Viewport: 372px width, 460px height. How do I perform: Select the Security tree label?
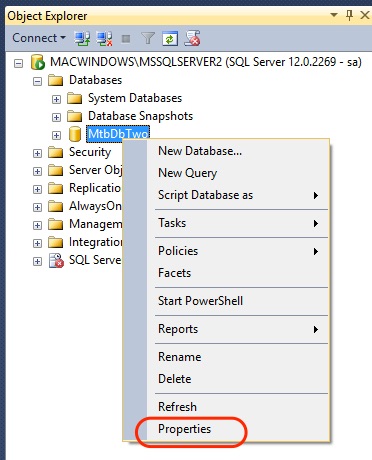point(90,152)
